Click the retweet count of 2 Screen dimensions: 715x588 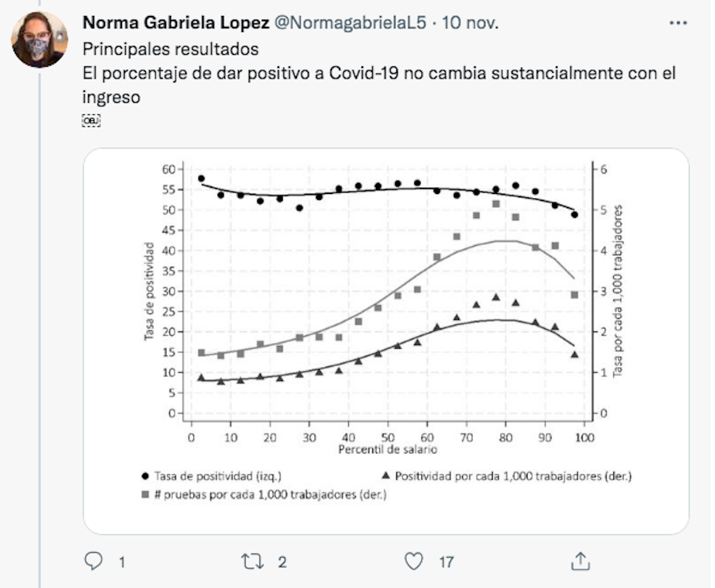click(282, 562)
